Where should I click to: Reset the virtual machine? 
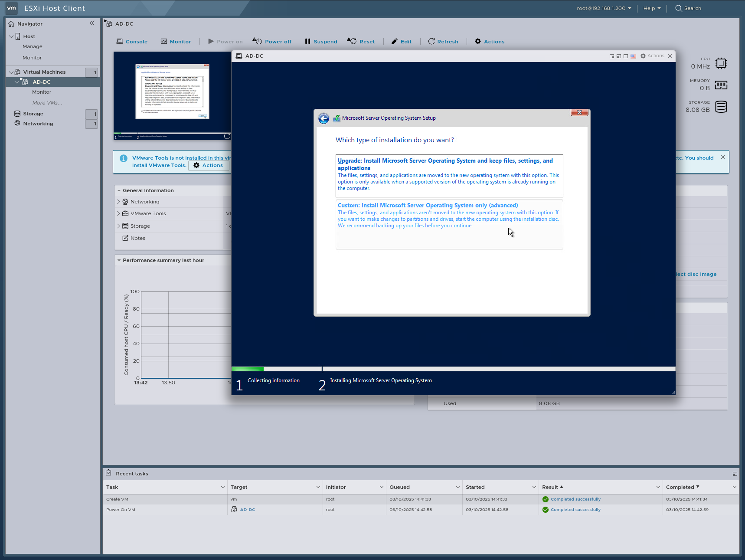(x=361, y=41)
